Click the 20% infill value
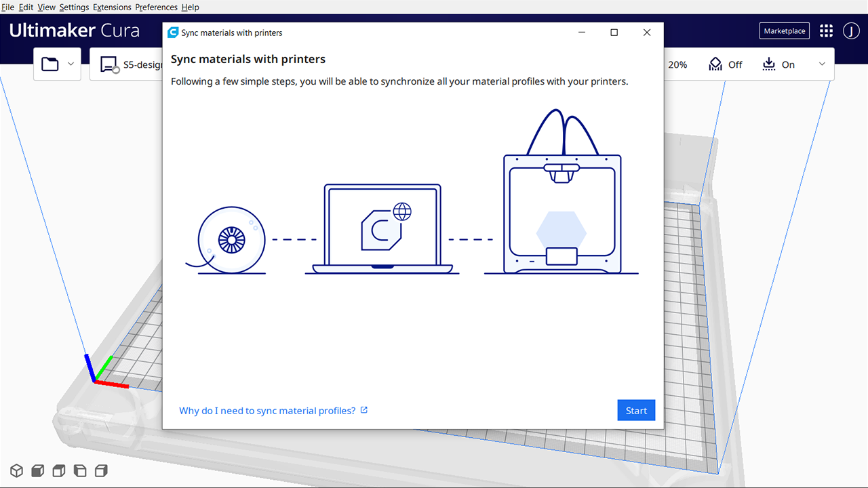Screen dimensions: 868x488 (x=677, y=65)
